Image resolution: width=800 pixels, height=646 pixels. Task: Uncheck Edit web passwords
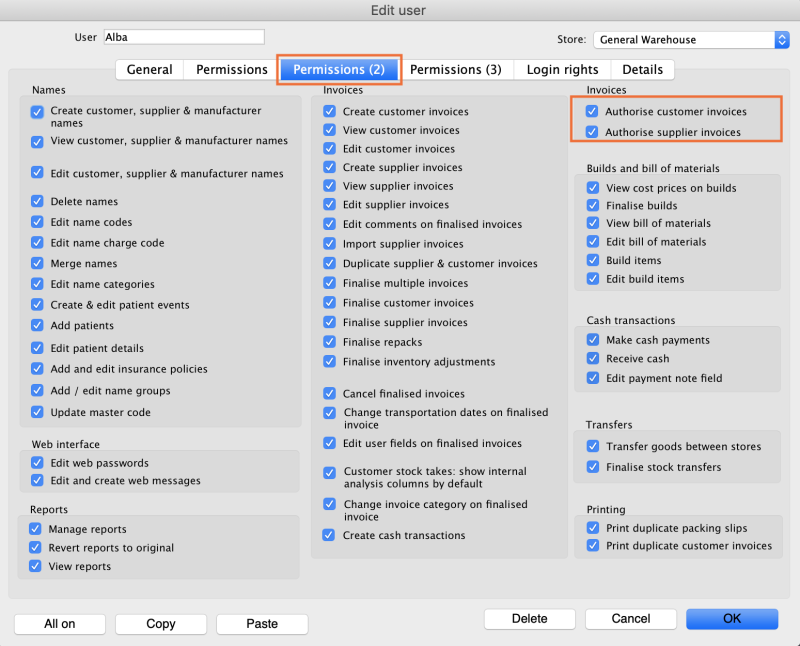point(36,463)
